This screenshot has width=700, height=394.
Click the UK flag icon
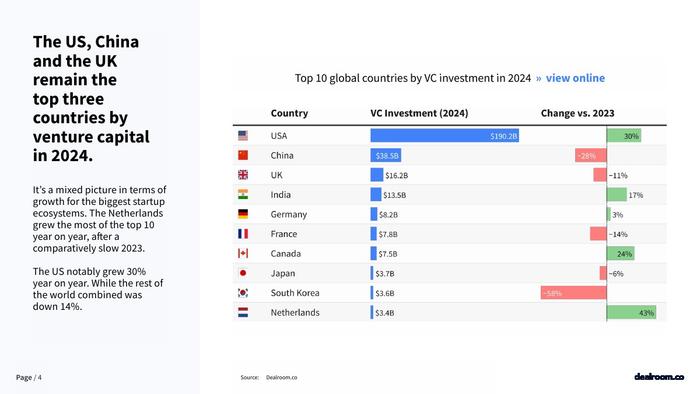[x=243, y=175]
